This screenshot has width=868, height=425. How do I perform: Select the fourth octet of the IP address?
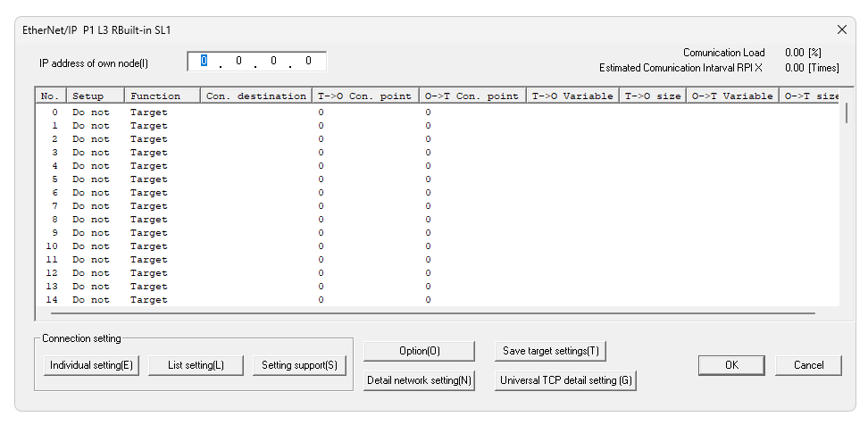(308, 61)
